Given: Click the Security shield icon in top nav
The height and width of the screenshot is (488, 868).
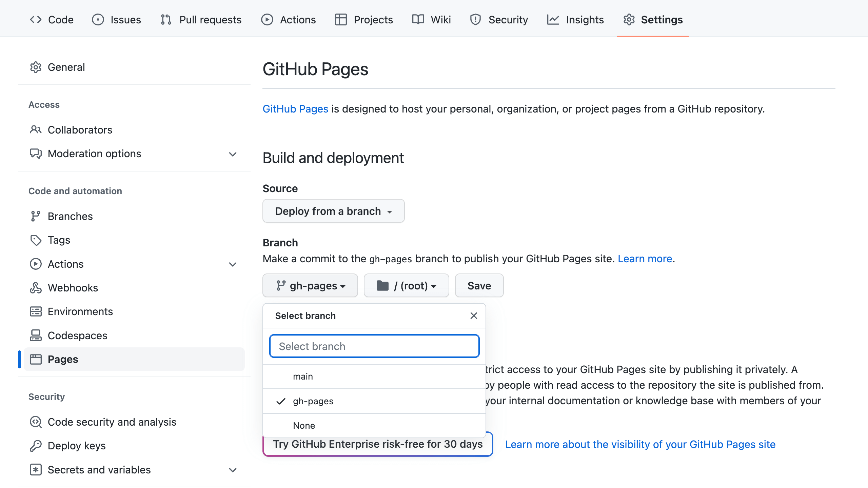Looking at the screenshot, I should click(475, 20).
